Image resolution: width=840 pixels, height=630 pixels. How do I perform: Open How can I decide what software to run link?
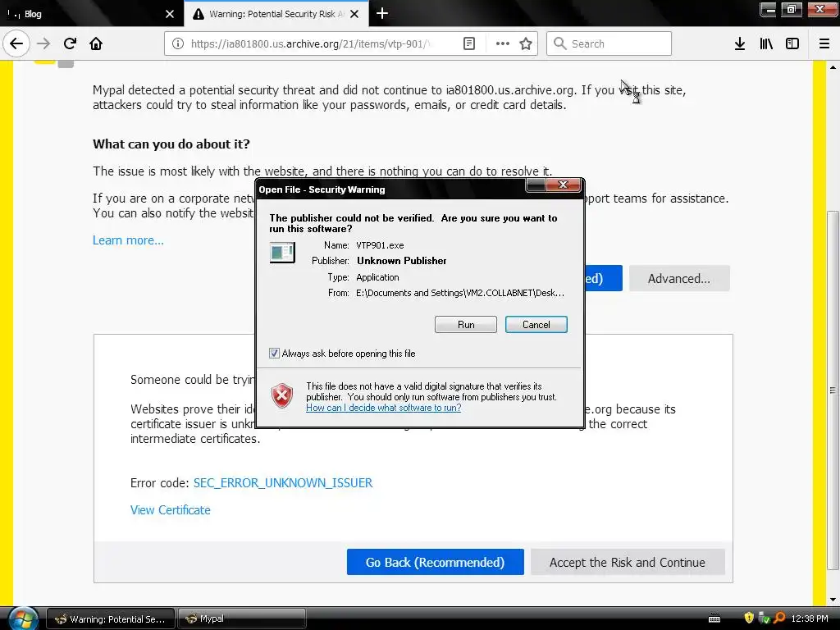click(384, 408)
